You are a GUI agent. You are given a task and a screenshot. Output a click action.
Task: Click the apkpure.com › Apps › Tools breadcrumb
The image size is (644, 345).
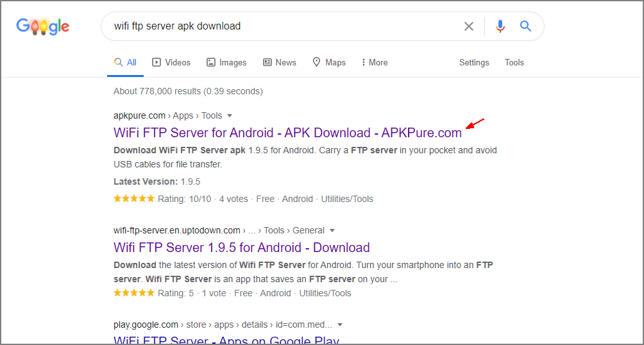167,115
